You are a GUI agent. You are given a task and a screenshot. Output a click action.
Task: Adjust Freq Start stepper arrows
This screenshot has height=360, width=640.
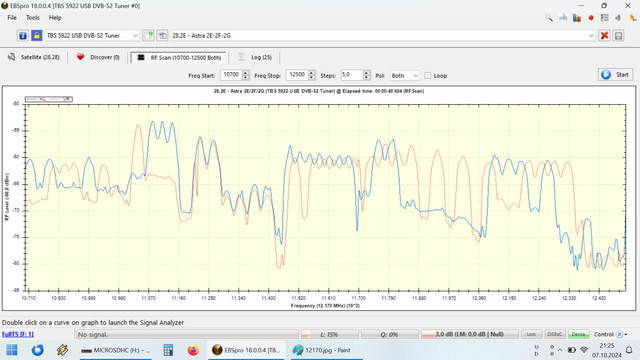[x=245, y=75]
